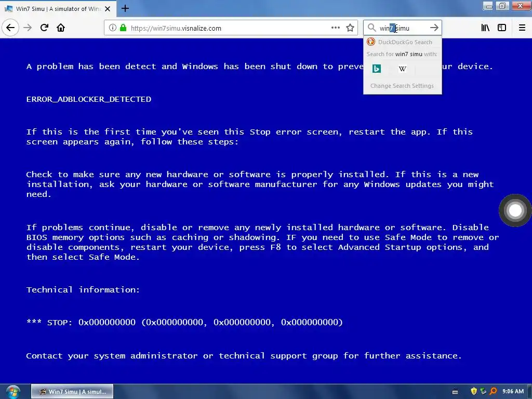This screenshot has width=532, height=399.
Task: Open the browser hamburger menu
Action: click(522, 28)
